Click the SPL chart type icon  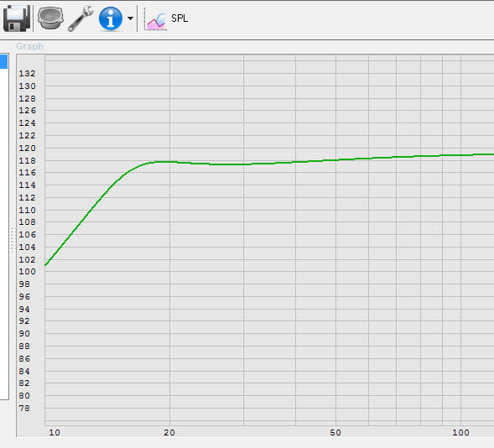155,19
